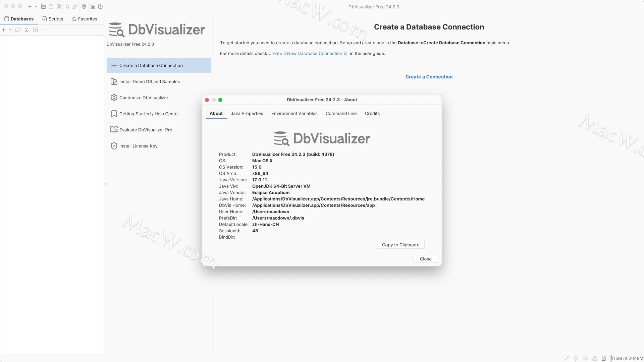The height and width of the screenshot is (362, 644).
Task: Expand the dropdown beside the upload arrow icon
Action: [42, 30]
